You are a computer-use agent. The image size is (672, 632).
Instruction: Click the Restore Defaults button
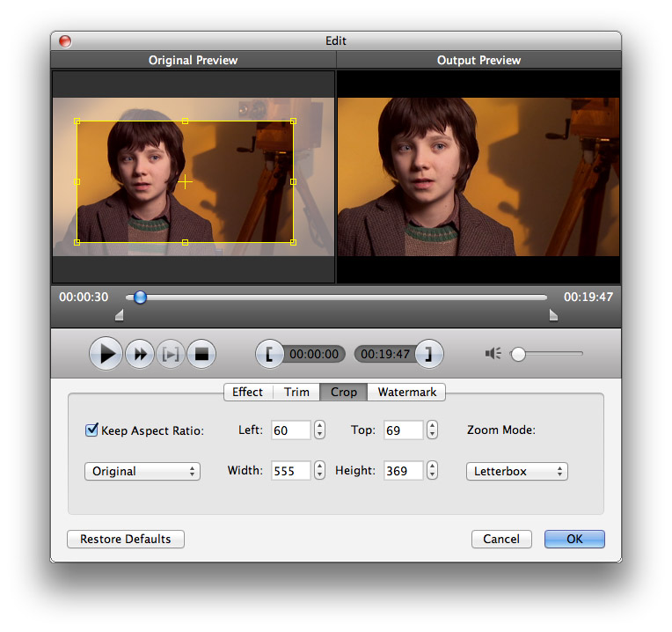coord(126,539)
